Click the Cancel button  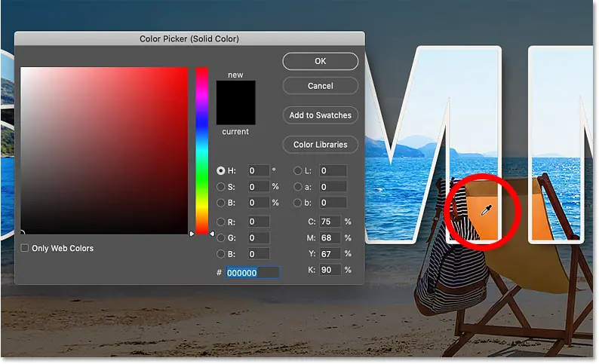point(320,86)
